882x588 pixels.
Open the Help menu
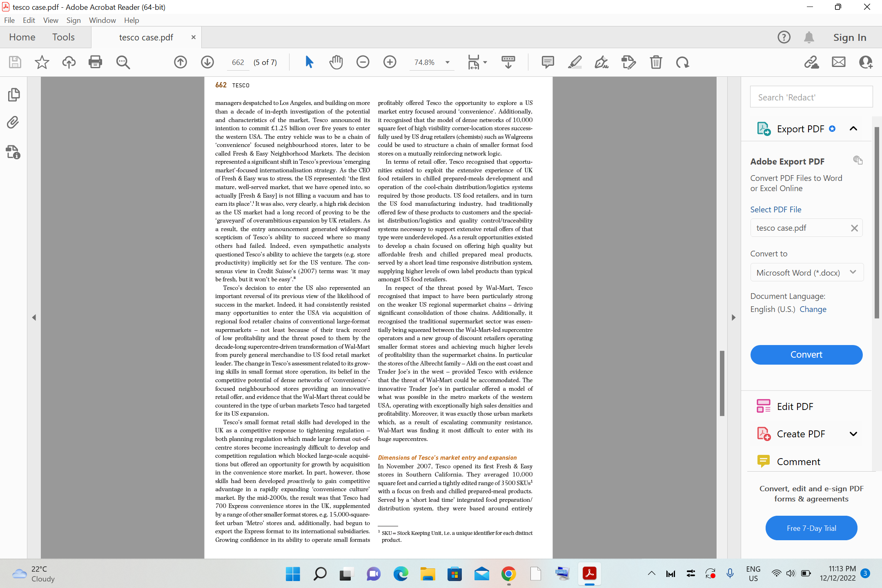point(131,20)
